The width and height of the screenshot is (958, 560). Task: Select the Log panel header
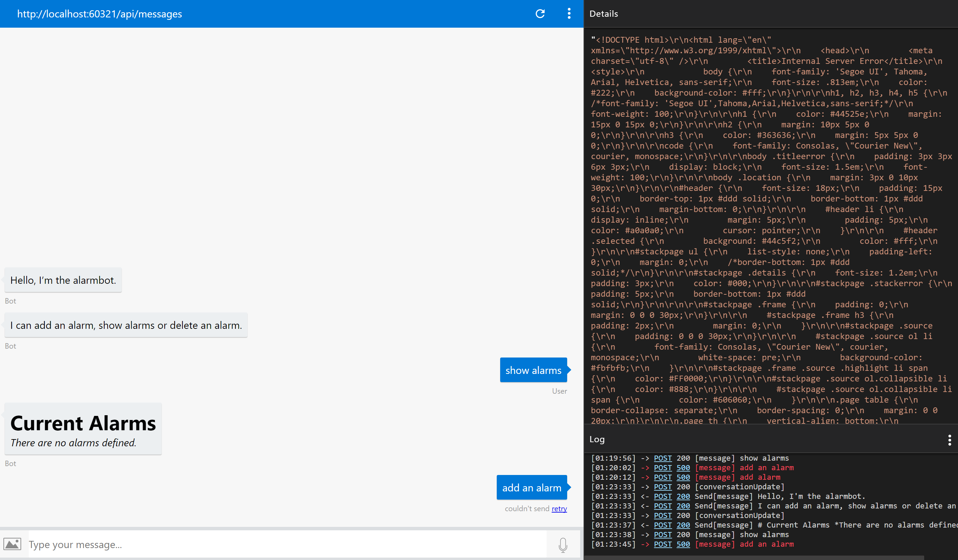click(597, 439)
